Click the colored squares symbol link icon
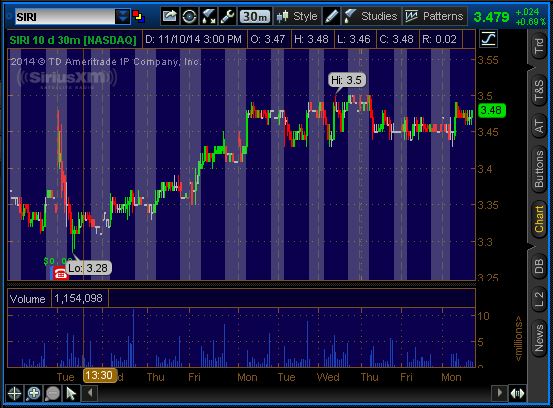This screenshot has height=408, width=553. click(138, 17)
